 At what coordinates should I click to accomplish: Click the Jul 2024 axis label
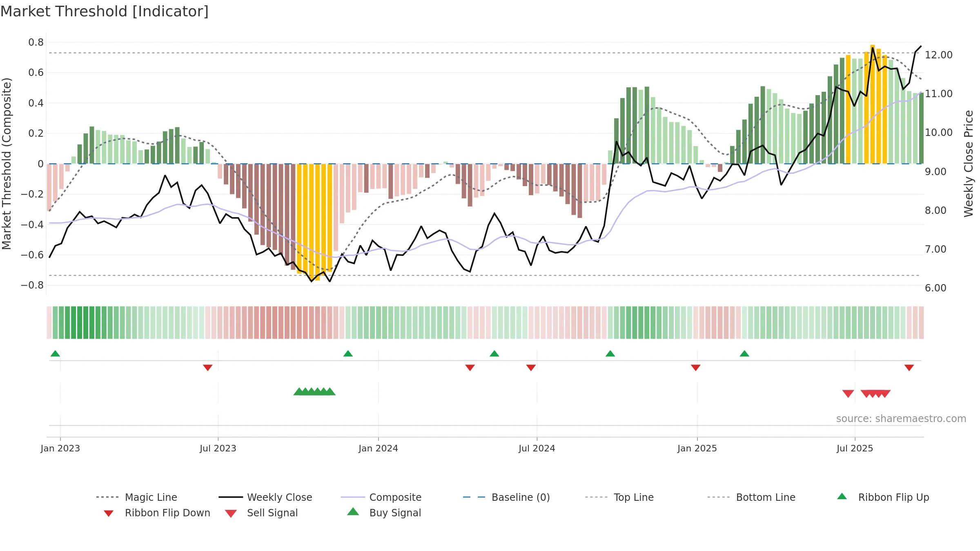click(537, 448)
